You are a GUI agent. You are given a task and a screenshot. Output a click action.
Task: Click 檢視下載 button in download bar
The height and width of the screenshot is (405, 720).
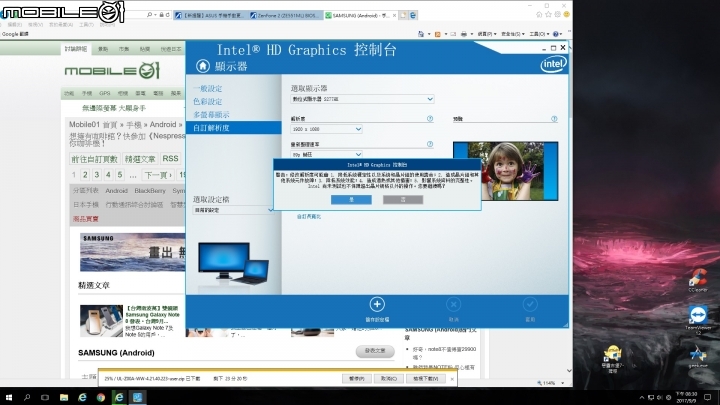pyautogui.click(x=426, y=379)
